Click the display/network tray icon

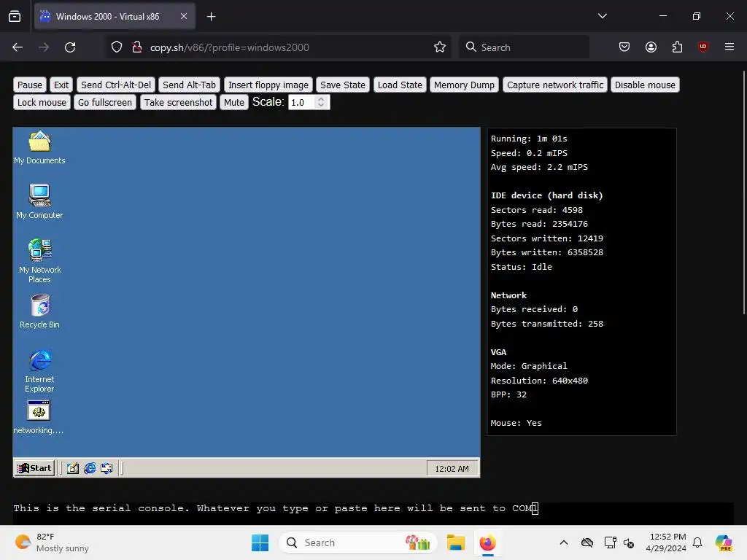[x=610, y=542]
